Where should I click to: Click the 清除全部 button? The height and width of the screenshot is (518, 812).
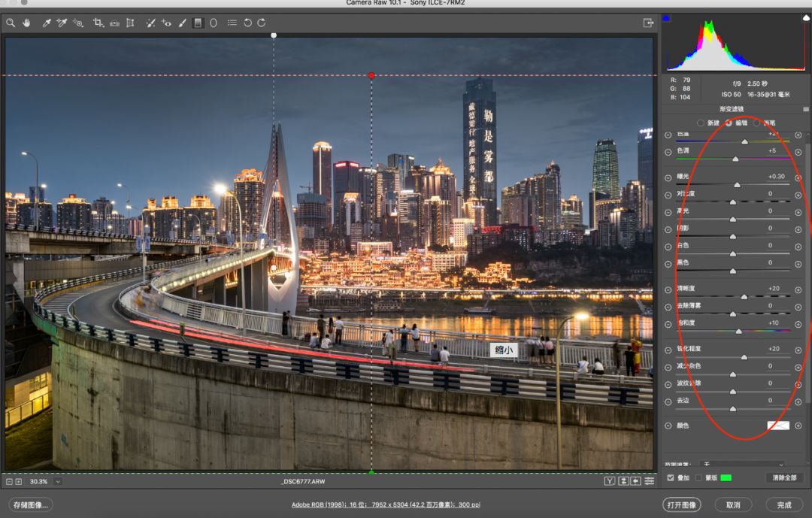tap(784, 477)
